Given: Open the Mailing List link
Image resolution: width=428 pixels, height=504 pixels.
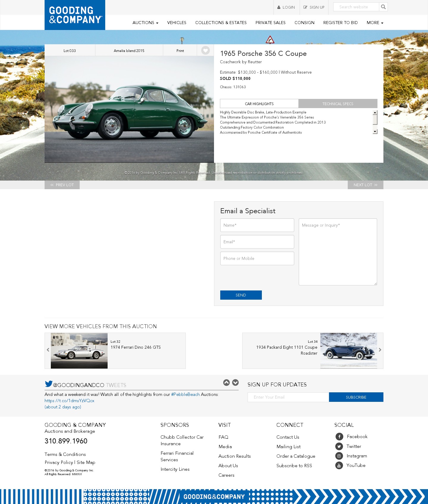Looking at the screenshot, I should [289, 447].
